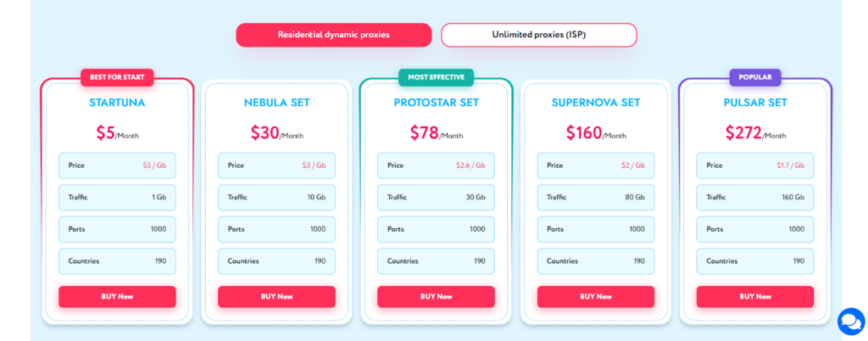Click the Pulsar Set title
Image resolution: width=868 pixels, height=341 pixels.
coord(754,103)
